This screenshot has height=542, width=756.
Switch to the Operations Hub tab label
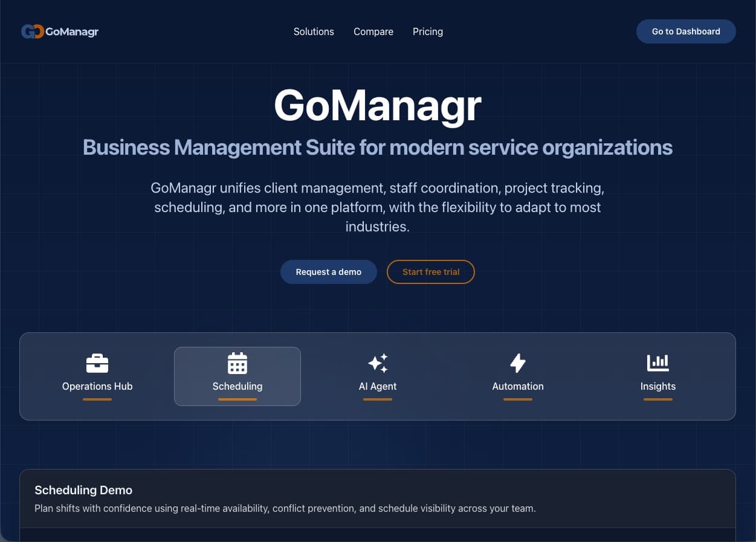(97, 386)
